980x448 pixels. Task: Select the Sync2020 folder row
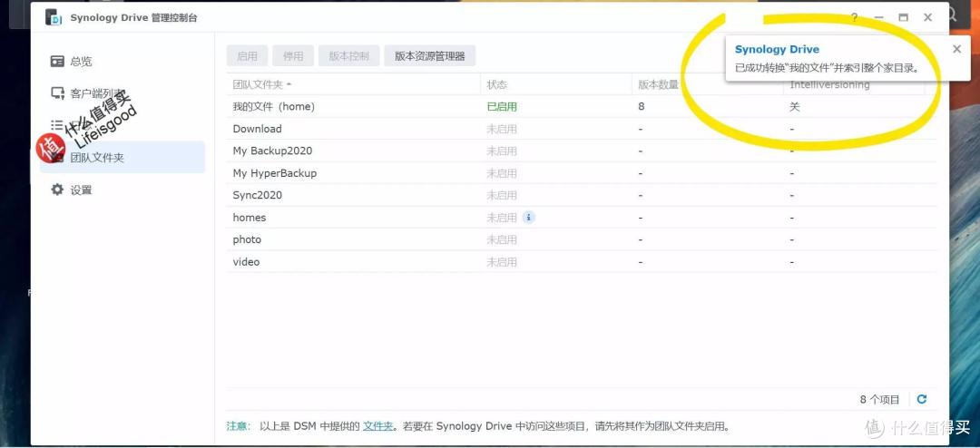pyautogui.click(x=582, y=196)
